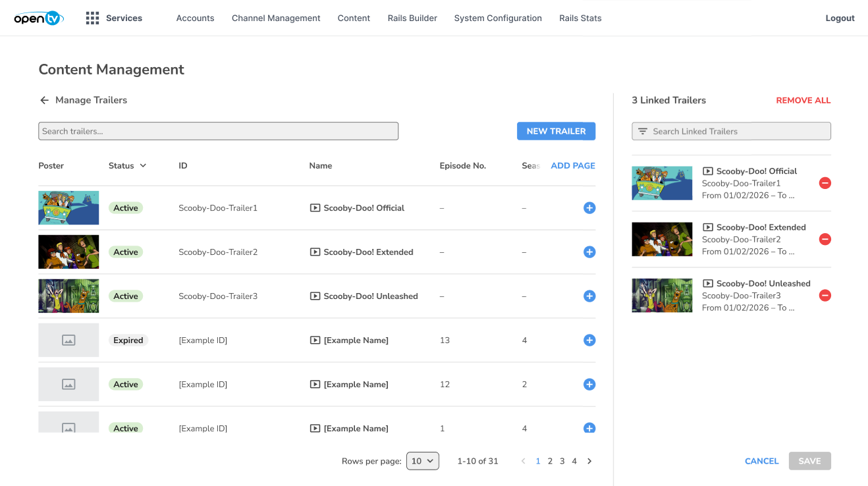The height and width of the screenshot is (486, 868).
Task: Go to previous page arrow
Action: 524,461
